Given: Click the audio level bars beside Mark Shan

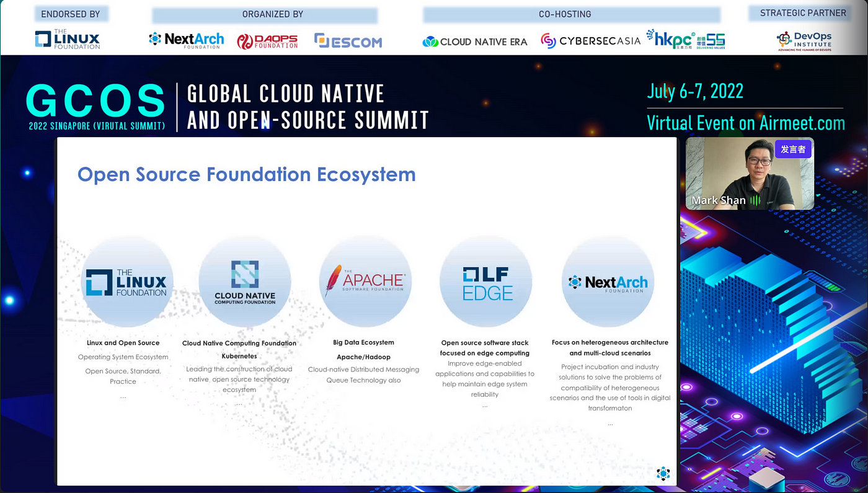Looking at the screenshot, I should pyautogui.click(x=755, y=200).
